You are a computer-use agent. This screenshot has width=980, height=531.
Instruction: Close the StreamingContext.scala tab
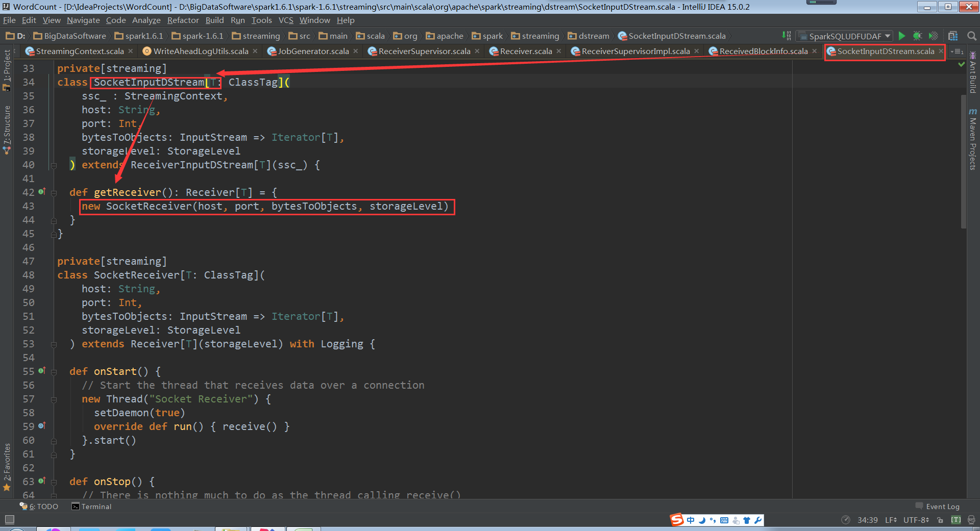[131, 51]
